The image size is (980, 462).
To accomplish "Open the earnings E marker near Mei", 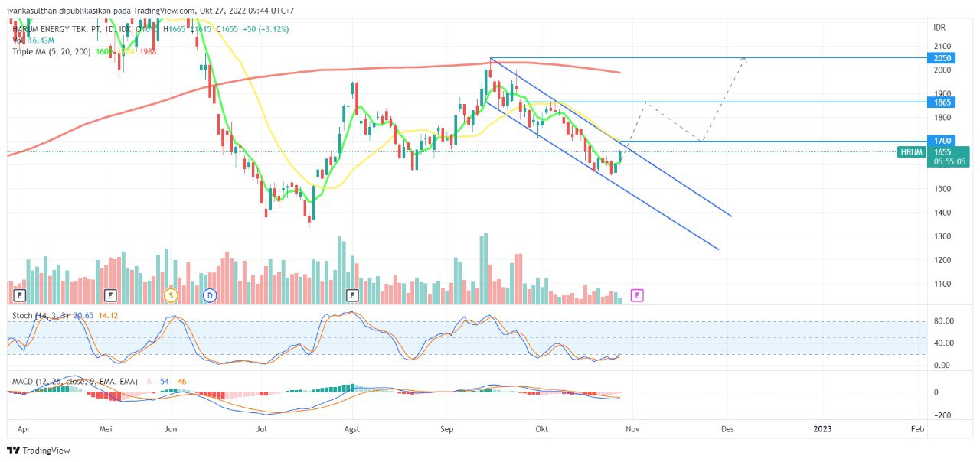I will pos(111,294).
